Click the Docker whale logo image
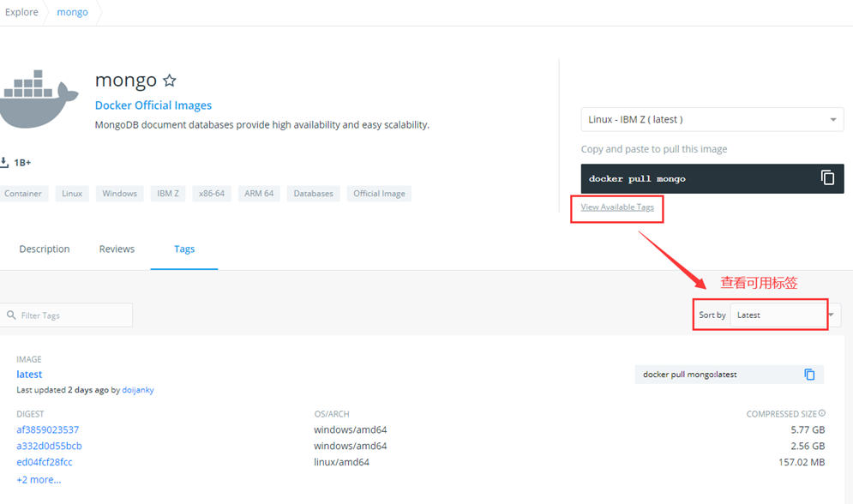 [x=39, y=99]
